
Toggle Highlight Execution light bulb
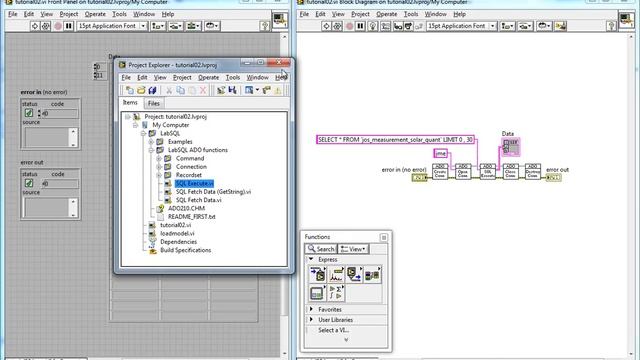[372, 26]
